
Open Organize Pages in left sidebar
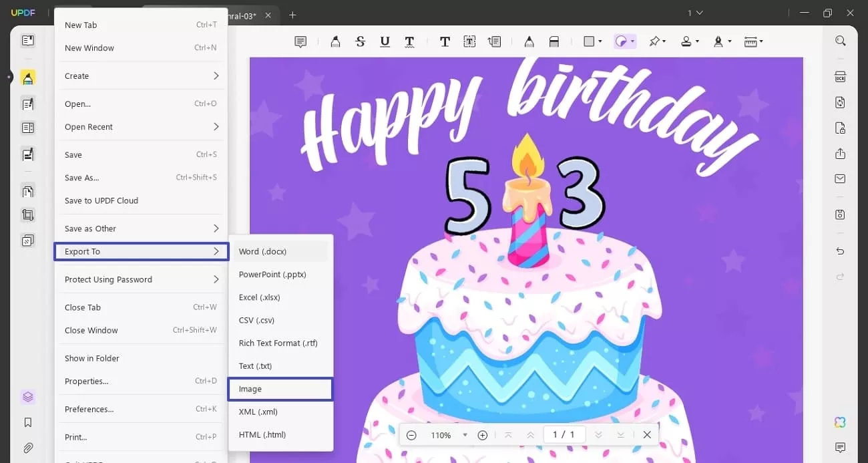click(x=27, y=192)
